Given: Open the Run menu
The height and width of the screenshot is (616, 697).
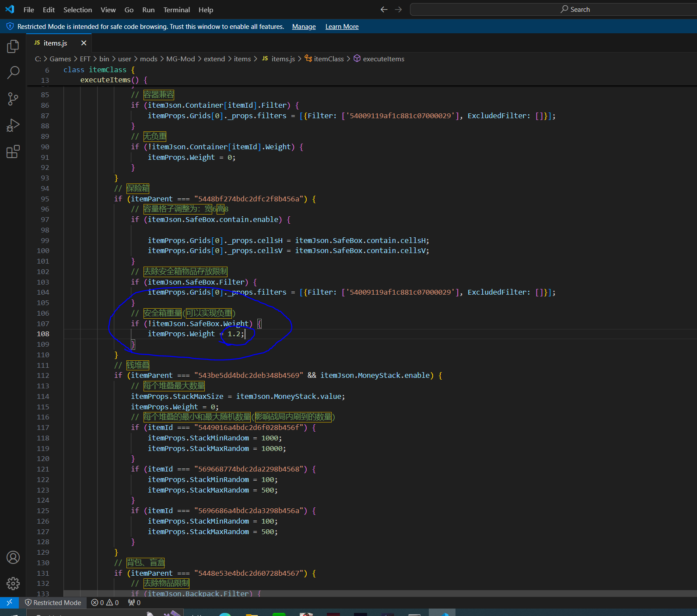Looking at the screenshot, I should pos(148,10).
